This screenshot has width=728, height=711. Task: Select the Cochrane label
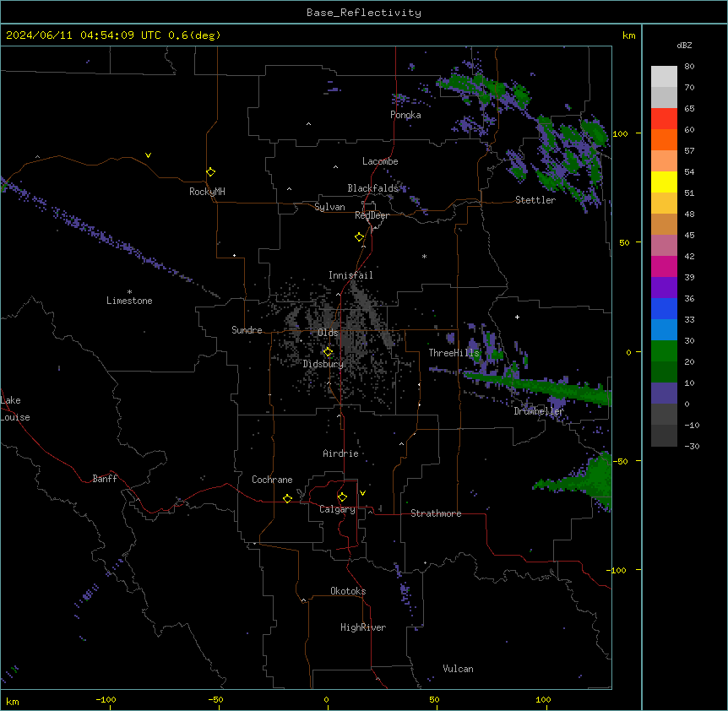[272, 480]
